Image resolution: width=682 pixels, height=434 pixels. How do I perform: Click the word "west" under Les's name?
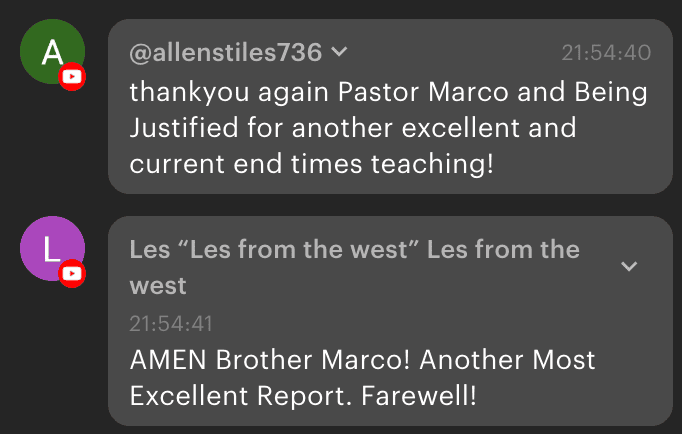click(158, 286)
